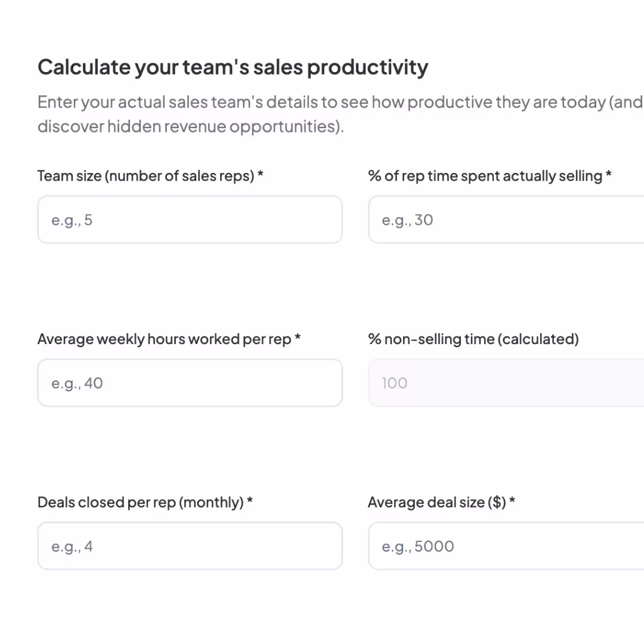Click the asterisk after 'actually selling' label
Image resolution: width=644 pixels, height=644 pixels.
pos(609,175)
